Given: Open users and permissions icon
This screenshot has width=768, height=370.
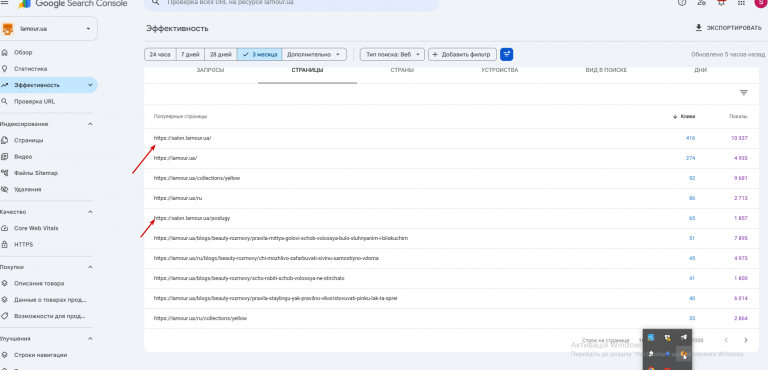Looking at the screenshot, I should tap(701, 2).
